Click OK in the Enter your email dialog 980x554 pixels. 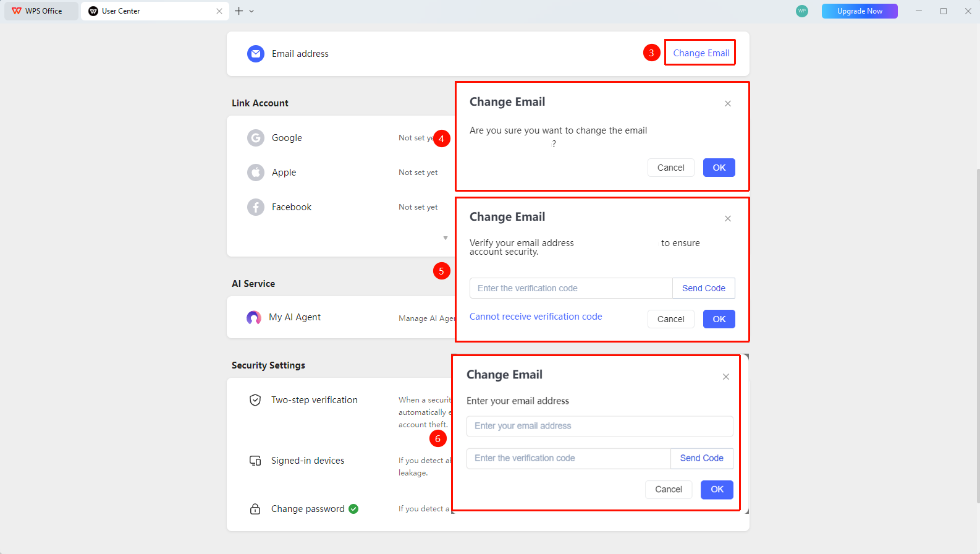717,490
